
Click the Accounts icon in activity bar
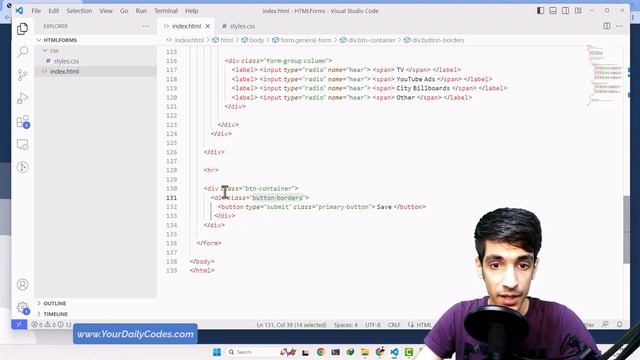pos(22,284)
